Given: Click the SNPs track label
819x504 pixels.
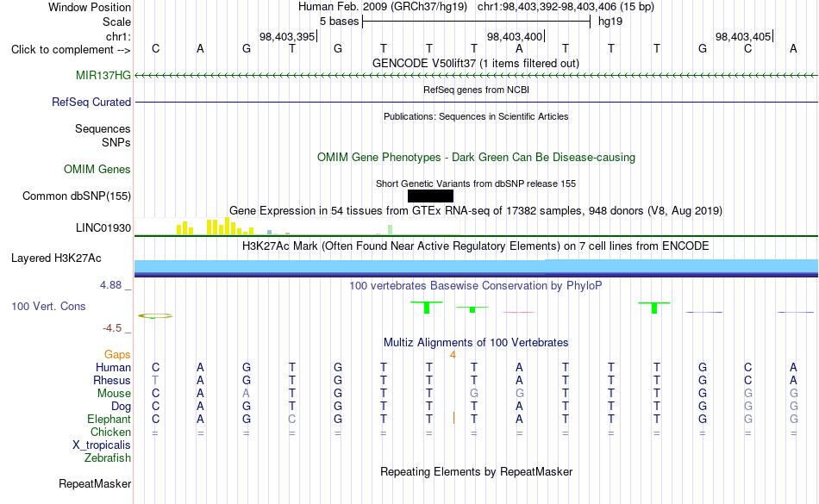Looking at the screenshot, I should point(116,142).
